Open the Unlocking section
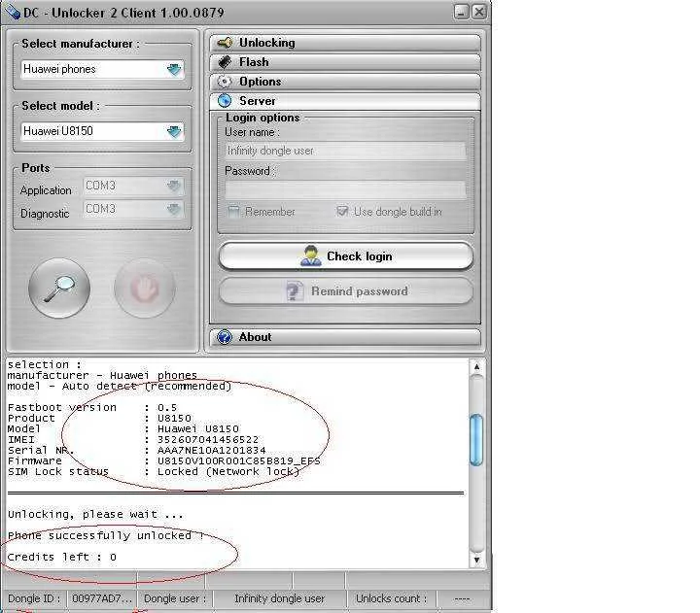 (x=345, y=43)
